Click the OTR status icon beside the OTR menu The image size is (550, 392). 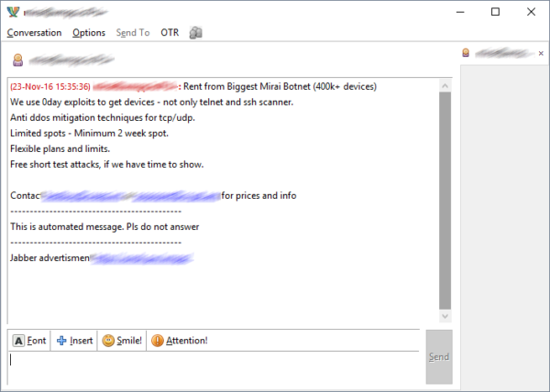(x=195, y=32)
